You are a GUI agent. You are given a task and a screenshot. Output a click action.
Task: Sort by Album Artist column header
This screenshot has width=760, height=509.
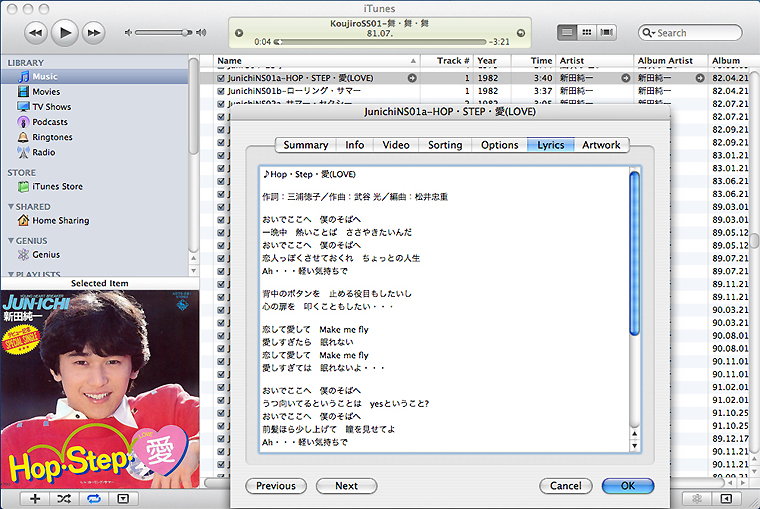point(671,61)
